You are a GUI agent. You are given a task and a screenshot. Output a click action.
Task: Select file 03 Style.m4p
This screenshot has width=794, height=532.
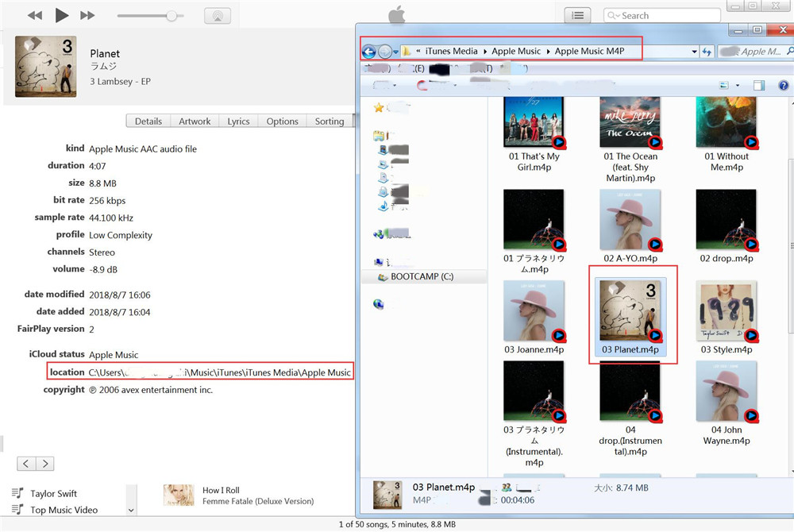[727, 318]
